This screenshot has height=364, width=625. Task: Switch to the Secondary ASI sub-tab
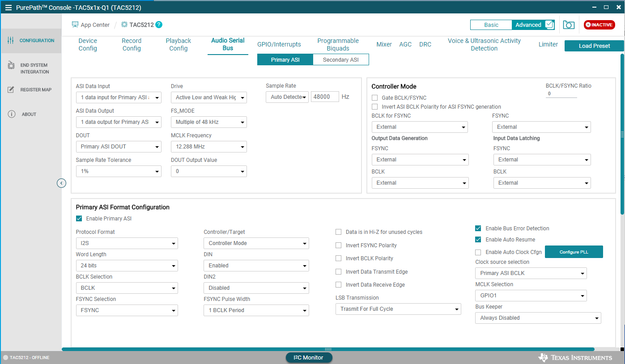click(x=341, y=59)
